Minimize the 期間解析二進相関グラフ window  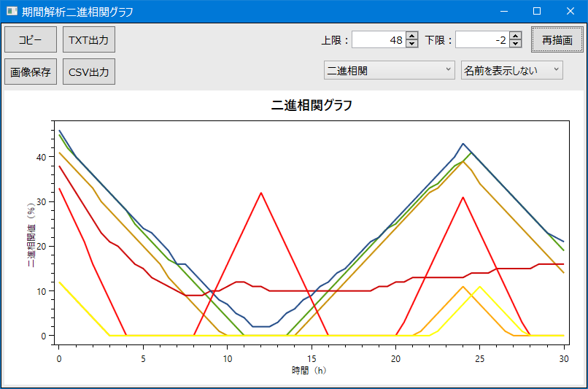coord(504,11)
